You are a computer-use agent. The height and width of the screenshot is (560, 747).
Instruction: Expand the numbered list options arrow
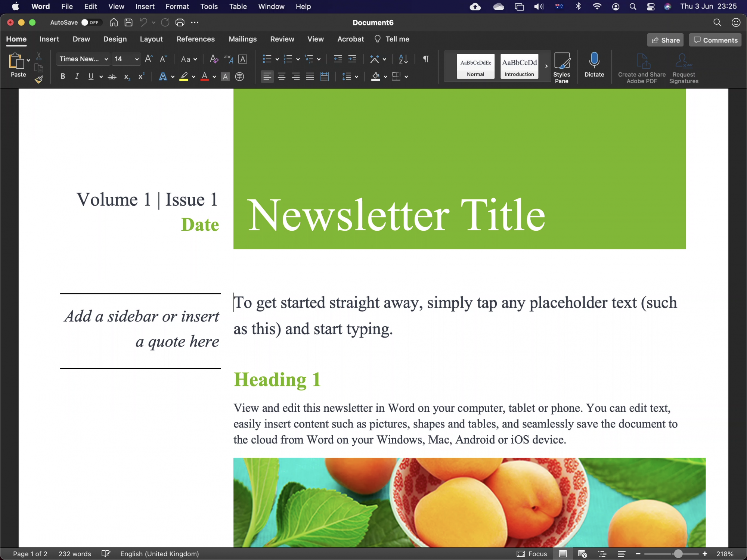click(298, 59)
